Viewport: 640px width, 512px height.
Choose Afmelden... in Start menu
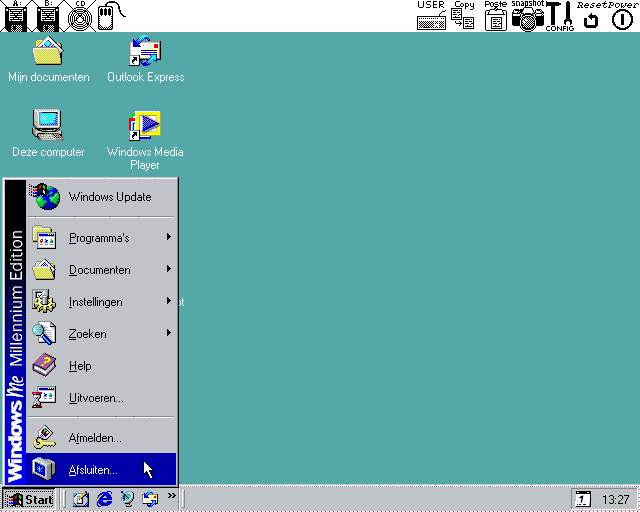tap(102, 438)
